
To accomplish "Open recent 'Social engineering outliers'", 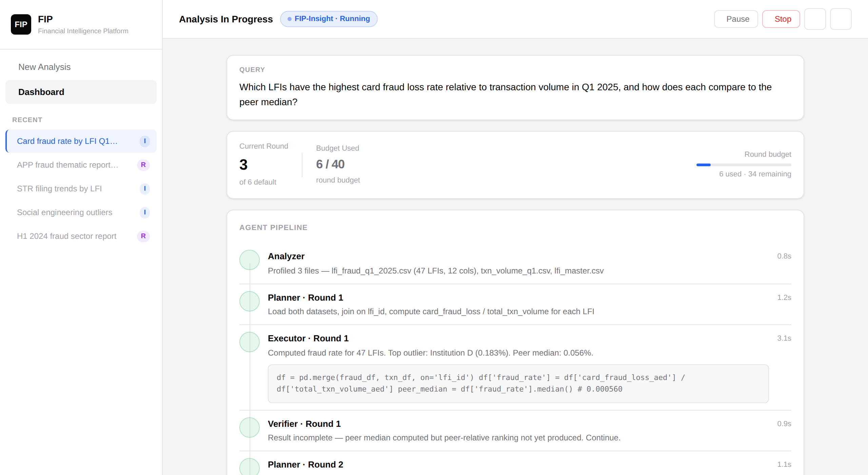I will click(x=81, y=212).
